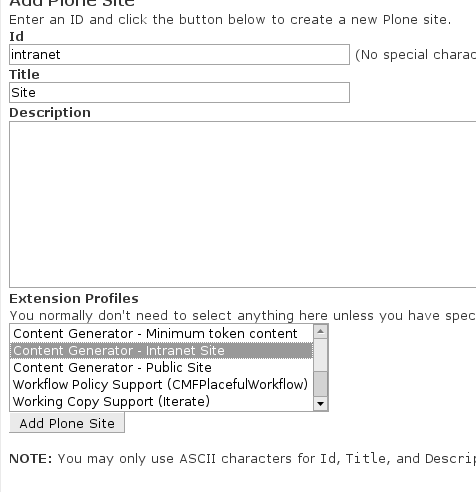The image size is (476, 492).
Task: Click the scroll down arrow in profiles list
Action: [x=321, y=404]
